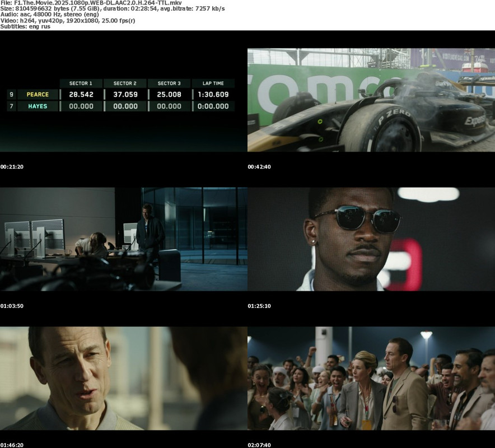The width and height of the screenshot is (495, 448).
Task: Open the 00:42:40 race car thumbnail
Action: click(371, 100)
